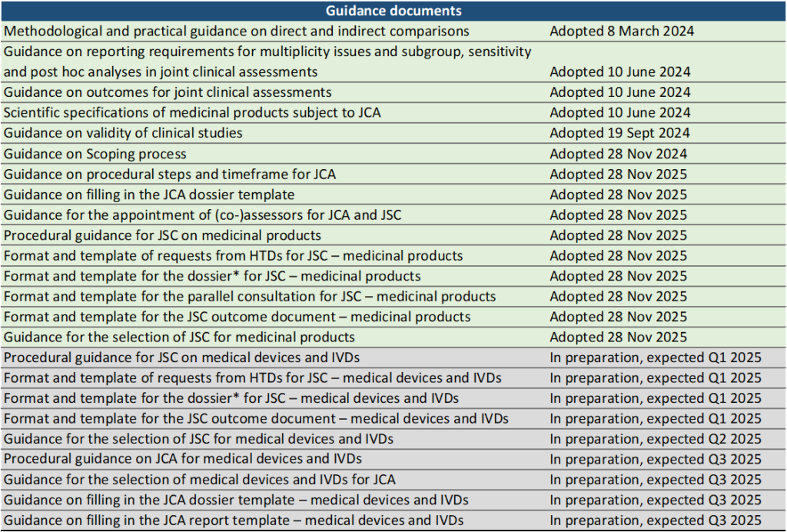Screen dimensions: 787x532
Task: Select "Procedural guidance on JCA for medical devices and IVDs"
Action: pyautogui.click(x=183, y=459)
